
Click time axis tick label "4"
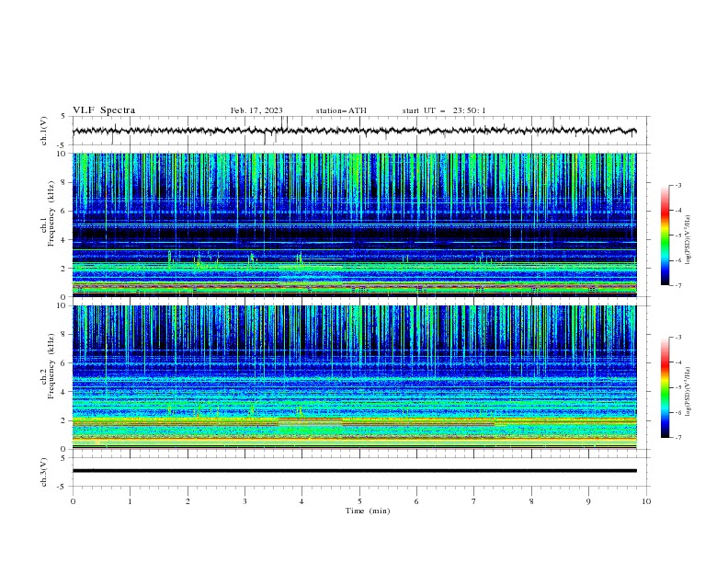tap(301, 501)
